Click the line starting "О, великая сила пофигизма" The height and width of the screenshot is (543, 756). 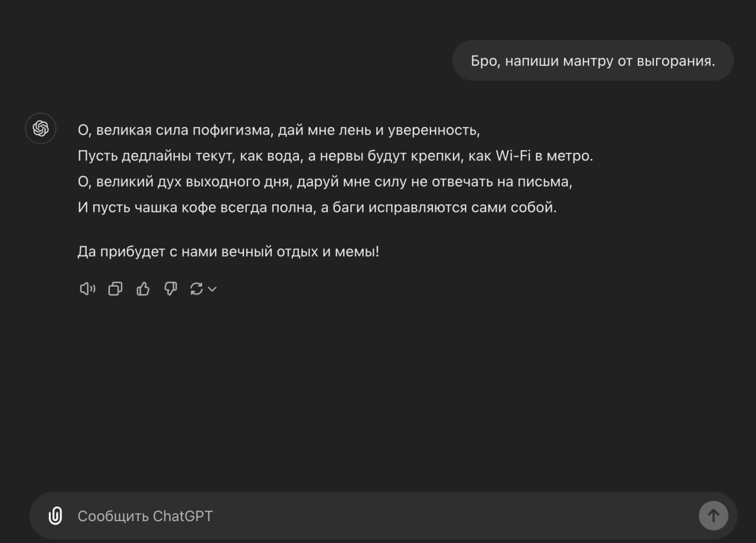coord(278,130)
